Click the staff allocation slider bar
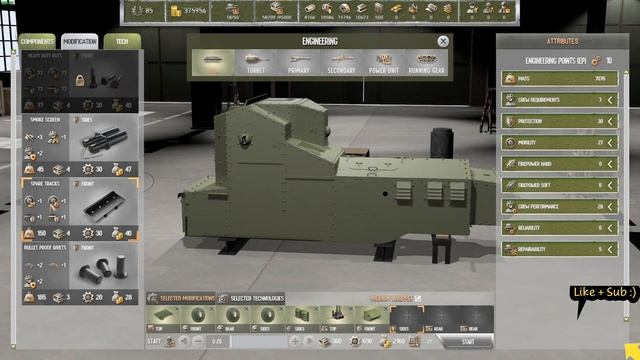 point(259,341)
